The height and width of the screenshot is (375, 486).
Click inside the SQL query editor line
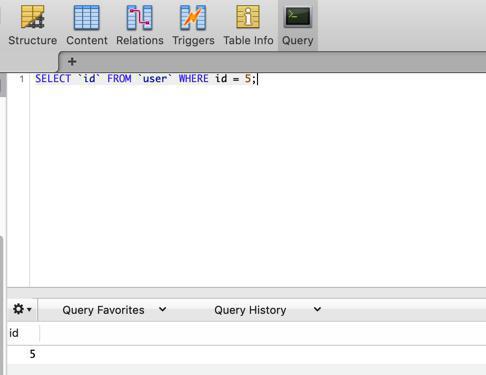click(258, 79)
